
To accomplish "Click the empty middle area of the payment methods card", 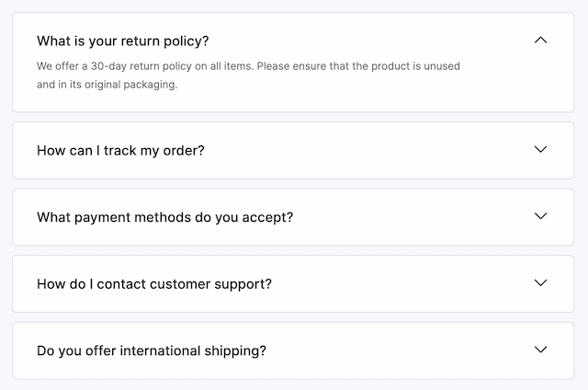I will pyautogui.click(x=413, y=217).
